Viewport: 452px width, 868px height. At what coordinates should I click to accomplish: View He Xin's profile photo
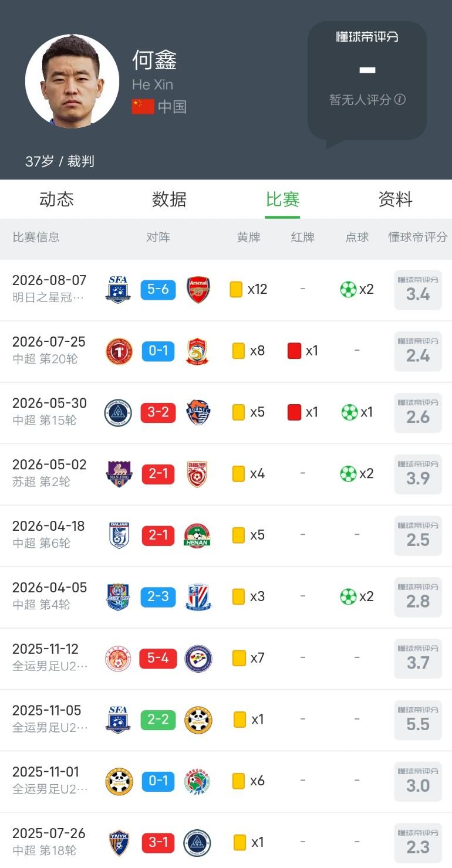[x=72, y=81]
